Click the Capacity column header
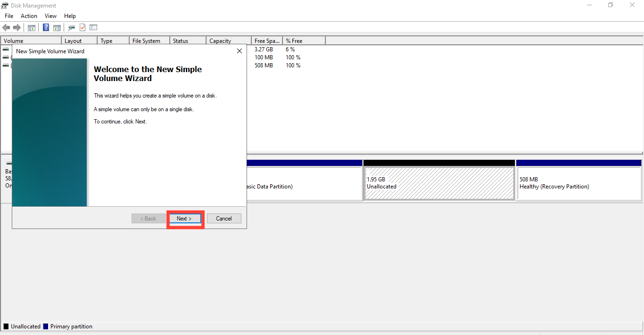The height and width of the screenshot is (335, 644). [228, 41]
